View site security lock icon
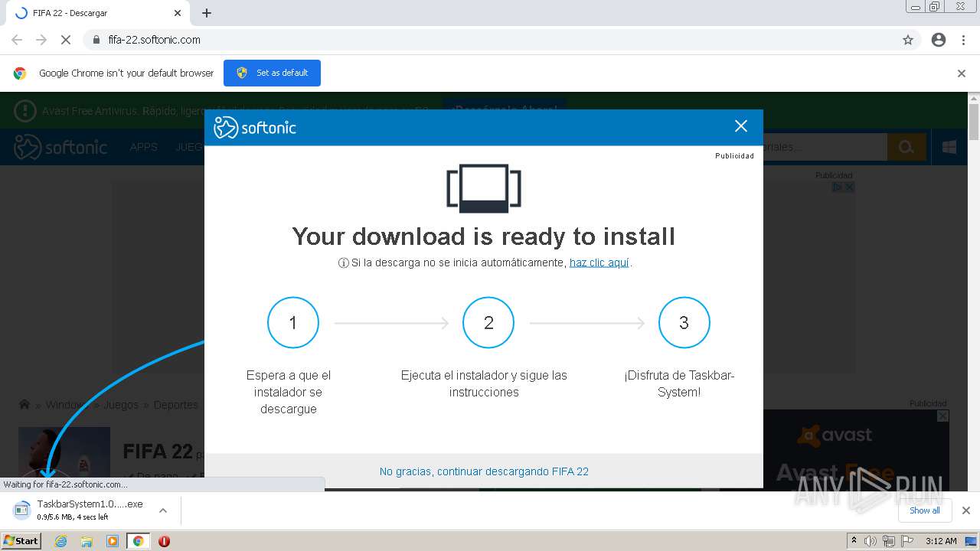This screenshot has height=551, width=980. 96,40
